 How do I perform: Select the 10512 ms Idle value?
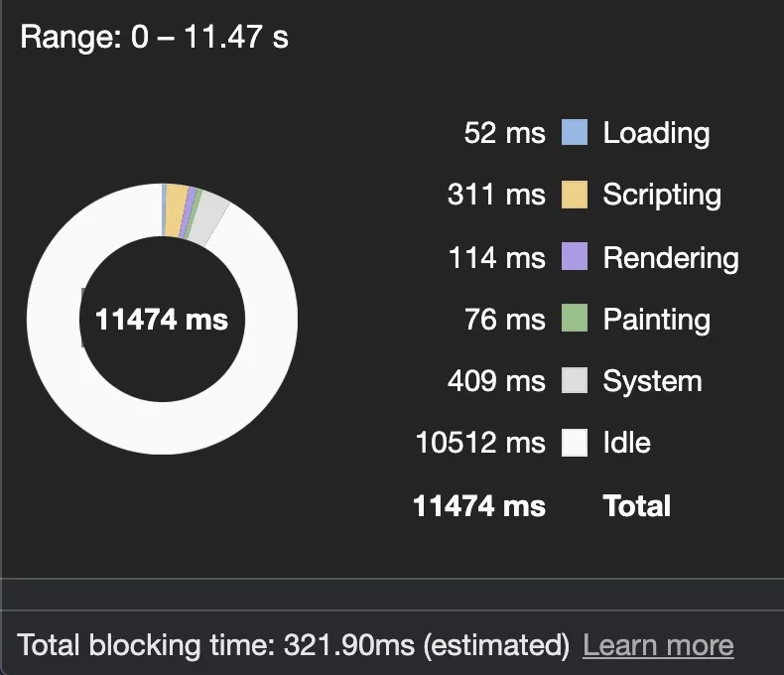pos(480,443)
